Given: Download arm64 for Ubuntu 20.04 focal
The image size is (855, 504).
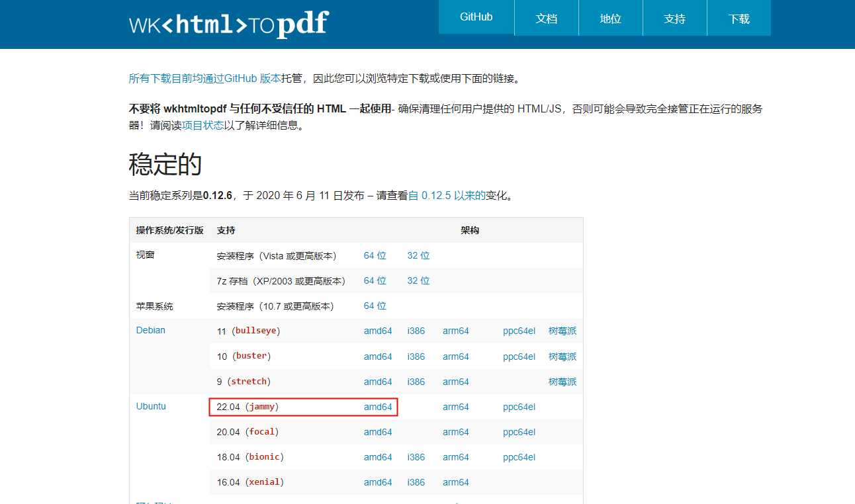Looking at the screenshot, I should coord(456,432).
